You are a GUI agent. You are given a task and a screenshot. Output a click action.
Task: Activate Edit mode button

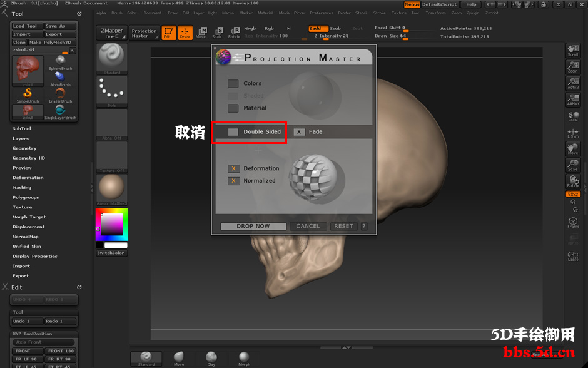coord(169,33)
